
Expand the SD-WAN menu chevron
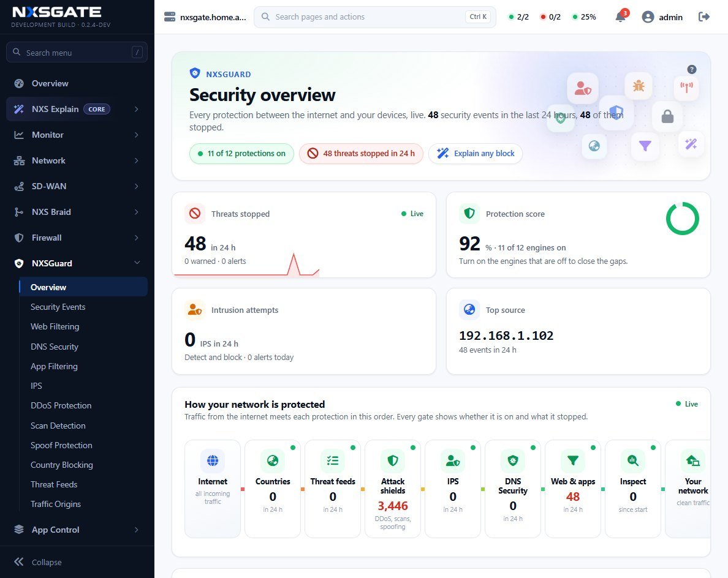coord(137,187)
